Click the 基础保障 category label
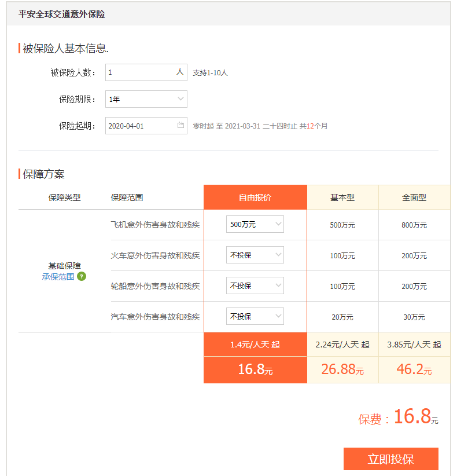This screenshot has height=476, width=457. click(65, 266)
